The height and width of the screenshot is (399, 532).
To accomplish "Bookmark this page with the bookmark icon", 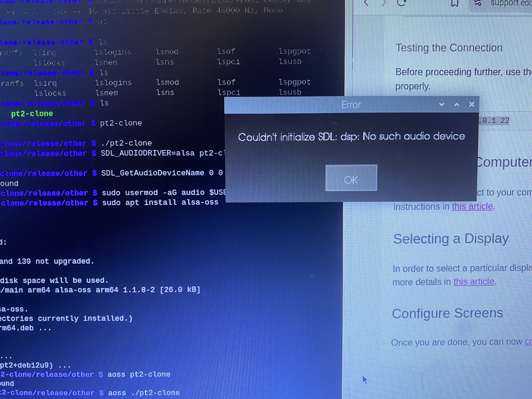I will [x=455, y=3].
